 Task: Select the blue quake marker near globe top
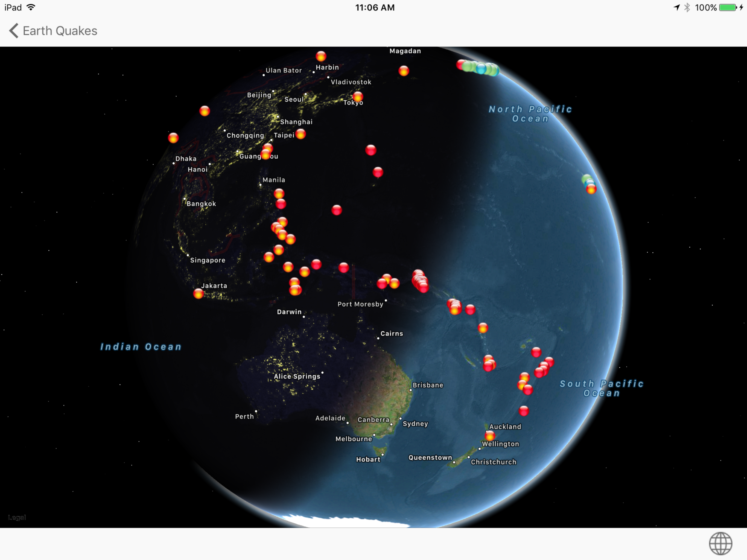click(x=481, y=69)
